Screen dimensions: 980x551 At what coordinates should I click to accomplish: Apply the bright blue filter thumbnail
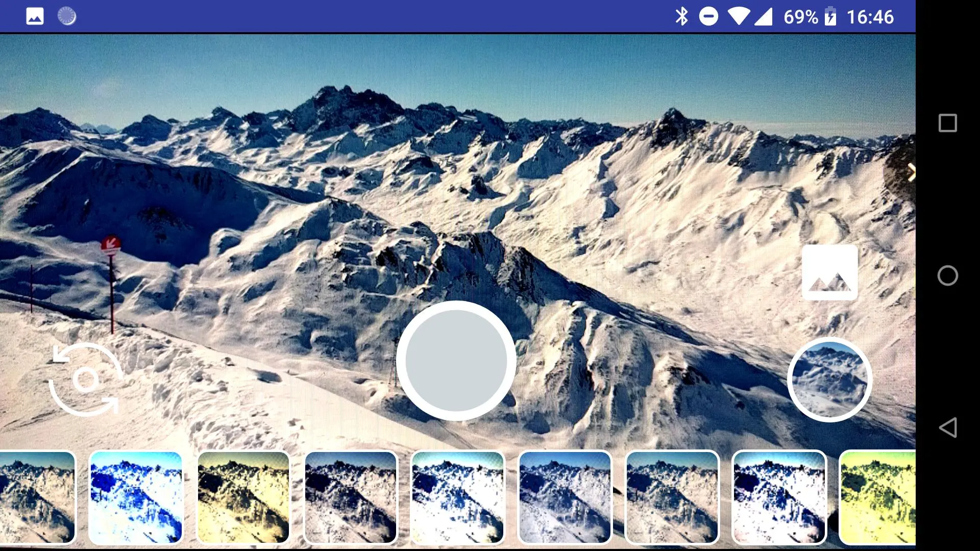[x=136, y=497]
